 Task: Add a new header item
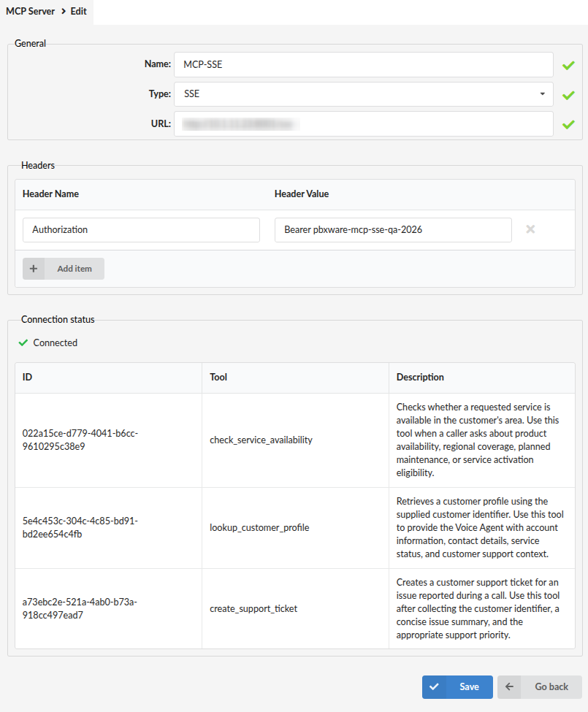64,269
